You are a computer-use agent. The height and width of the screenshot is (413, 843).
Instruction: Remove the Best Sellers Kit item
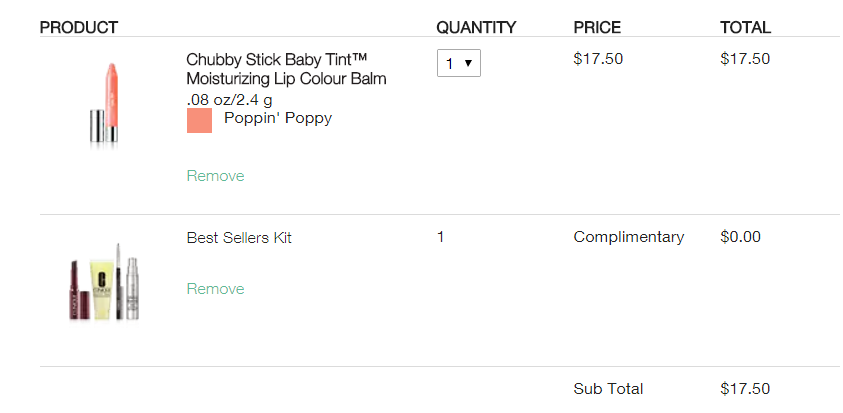(215, 289)
